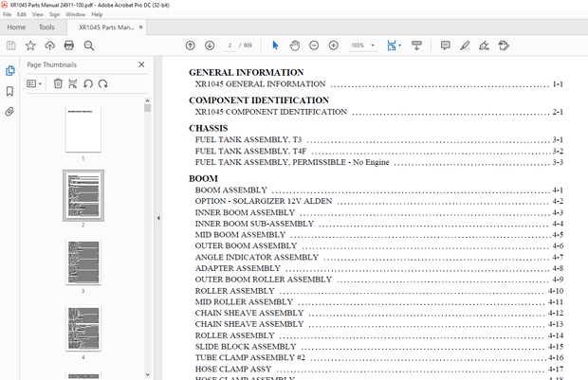Open BOOM ASSEMBLY entry
The height and width of the screenshot is (380, 588).
pyautogui.click(x=378, y=190)
